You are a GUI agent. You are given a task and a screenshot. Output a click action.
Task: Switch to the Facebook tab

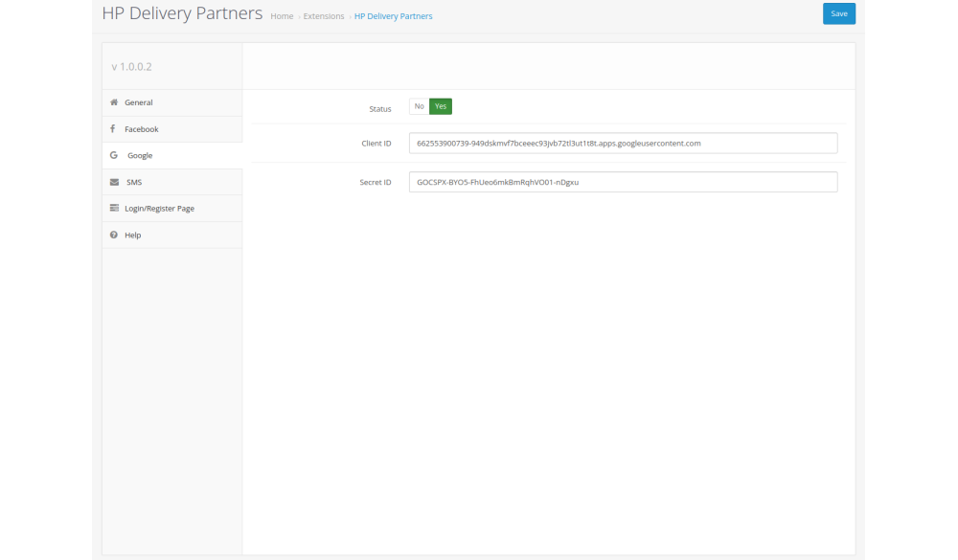point(141,129)
